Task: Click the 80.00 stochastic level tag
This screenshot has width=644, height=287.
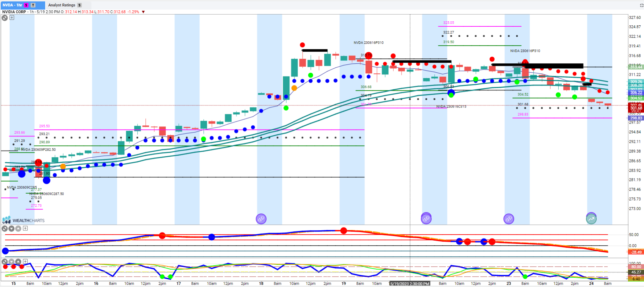Action: [636, 267]
